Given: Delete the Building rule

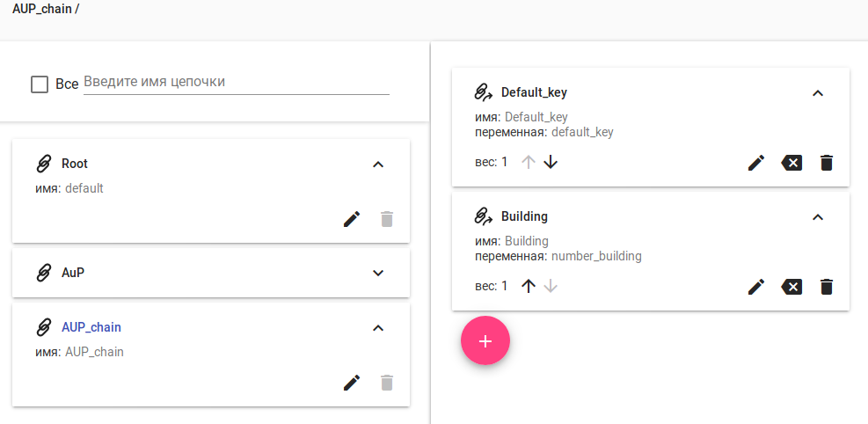Looking at the screenshot, I should [827, 287].
